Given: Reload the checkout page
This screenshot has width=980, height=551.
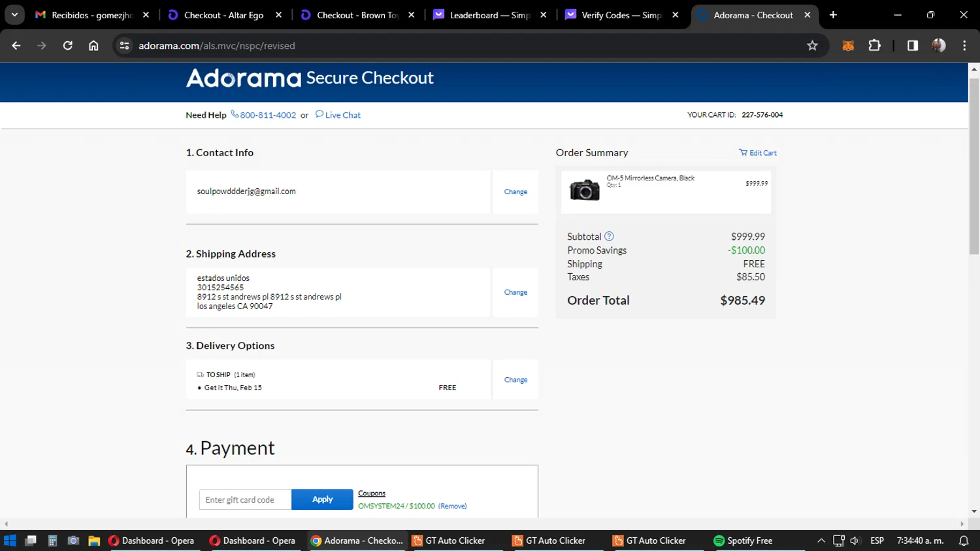Looking at the screenshot, I should tap(67, 45).
